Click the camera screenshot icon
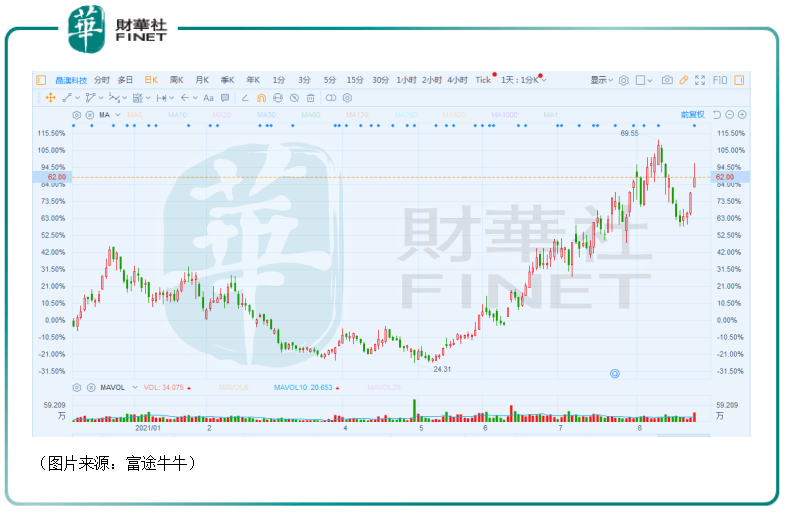 [x=667, y=80]
